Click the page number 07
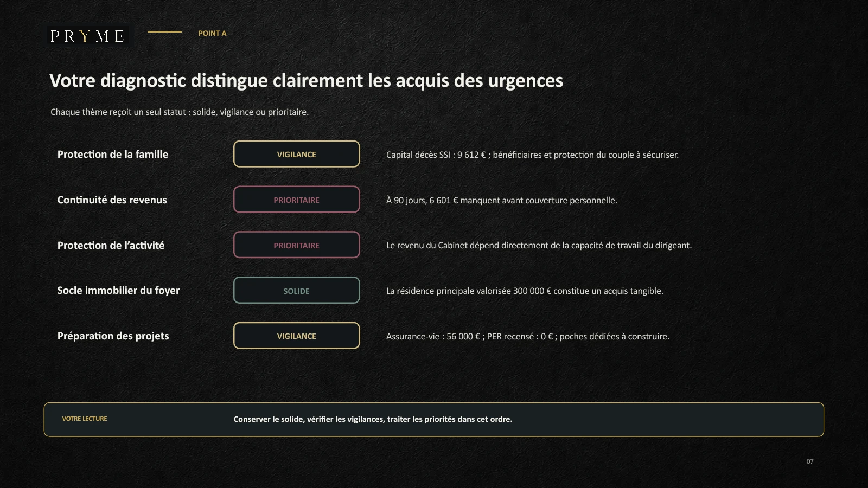The width and height of the screenshot is (868, 488). (810, 461)
